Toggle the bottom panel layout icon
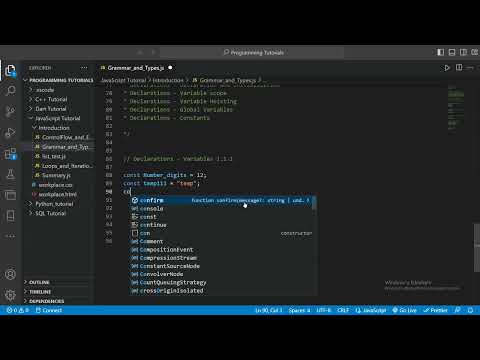480x360 pixels. 452,52
